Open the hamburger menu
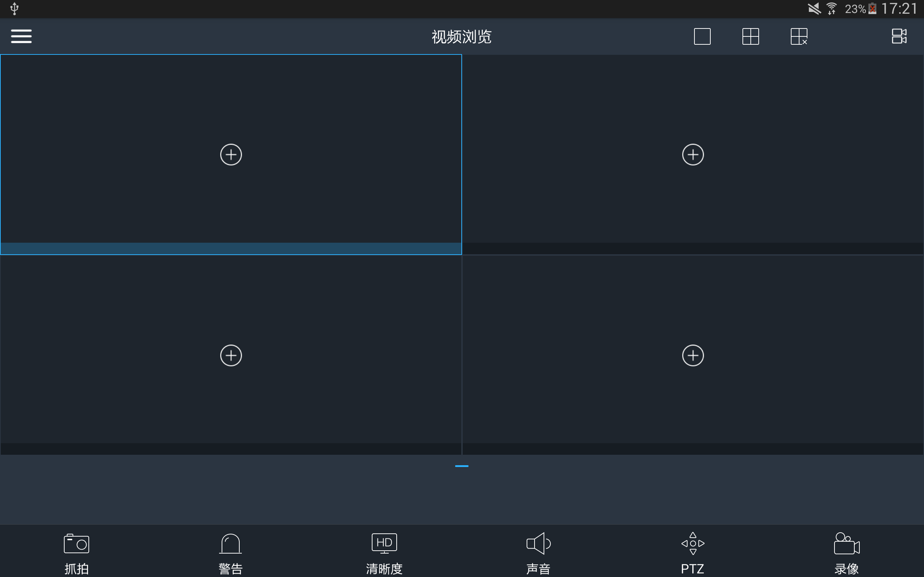 [21, 36]
